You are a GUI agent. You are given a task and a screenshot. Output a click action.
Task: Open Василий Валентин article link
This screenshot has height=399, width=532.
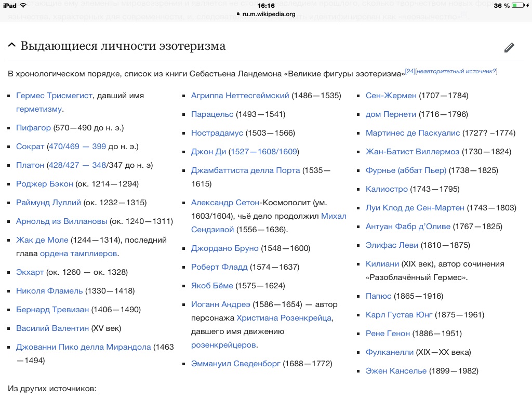[52, 328]
